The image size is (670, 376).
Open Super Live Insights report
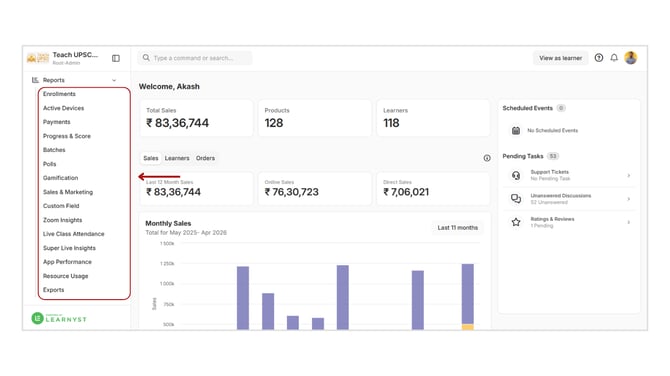coord(69,248)
